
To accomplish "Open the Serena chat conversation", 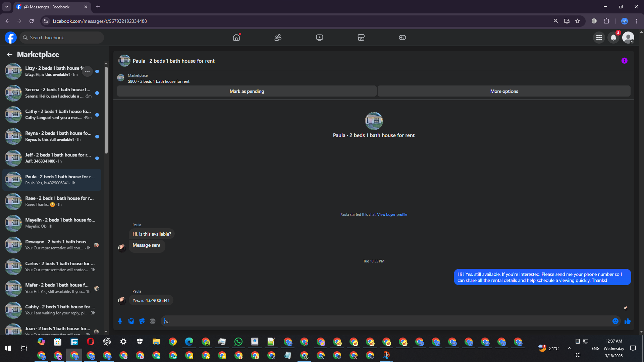I will (x=52, y=93).
